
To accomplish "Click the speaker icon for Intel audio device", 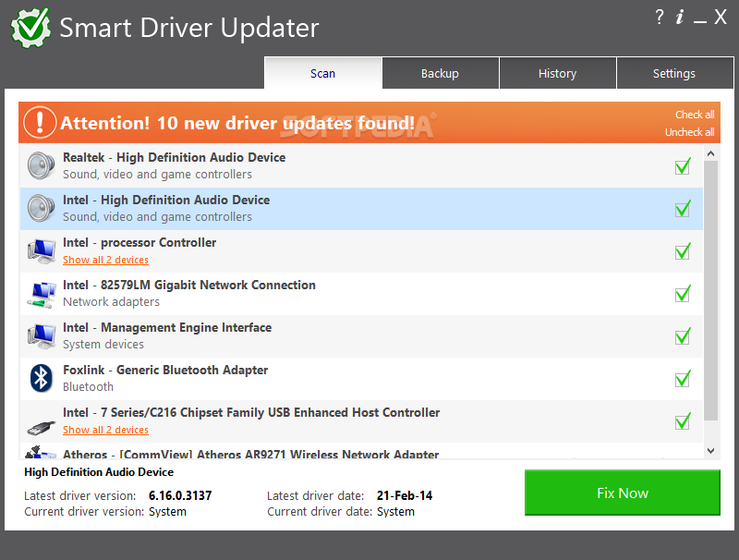I will tap(41, 208).
